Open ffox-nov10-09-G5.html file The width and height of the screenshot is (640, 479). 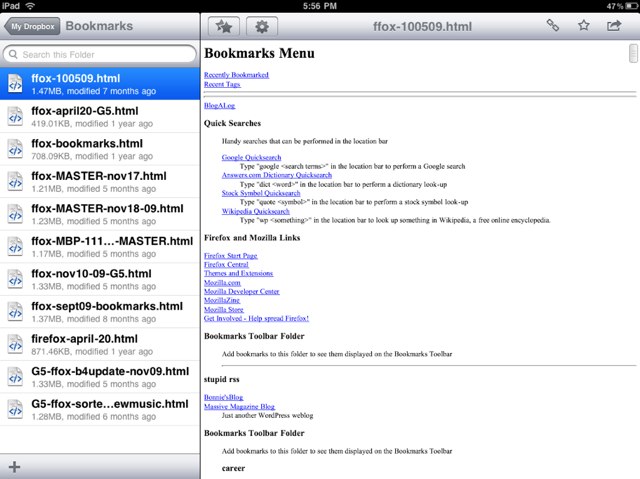coord(100,279)
